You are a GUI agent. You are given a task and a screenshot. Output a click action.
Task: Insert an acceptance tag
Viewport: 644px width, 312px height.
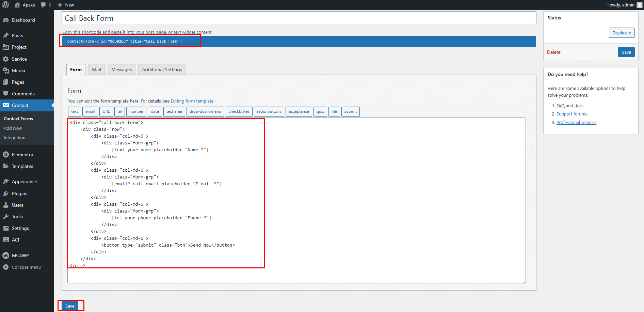pyautogui.click(x=299, y=111)
